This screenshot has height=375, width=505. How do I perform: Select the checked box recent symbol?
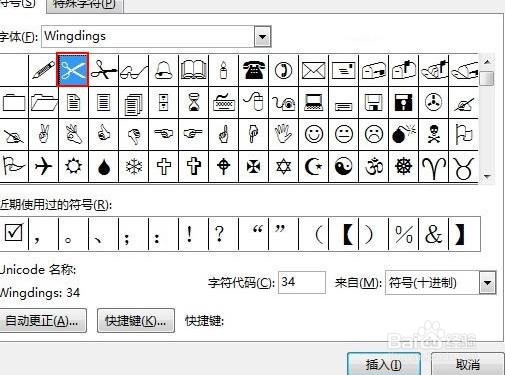[14, 233]
